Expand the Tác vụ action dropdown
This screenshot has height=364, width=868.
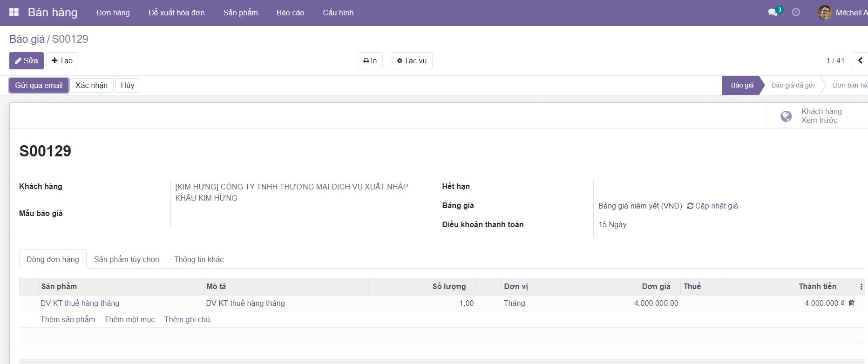click(412, 61)
